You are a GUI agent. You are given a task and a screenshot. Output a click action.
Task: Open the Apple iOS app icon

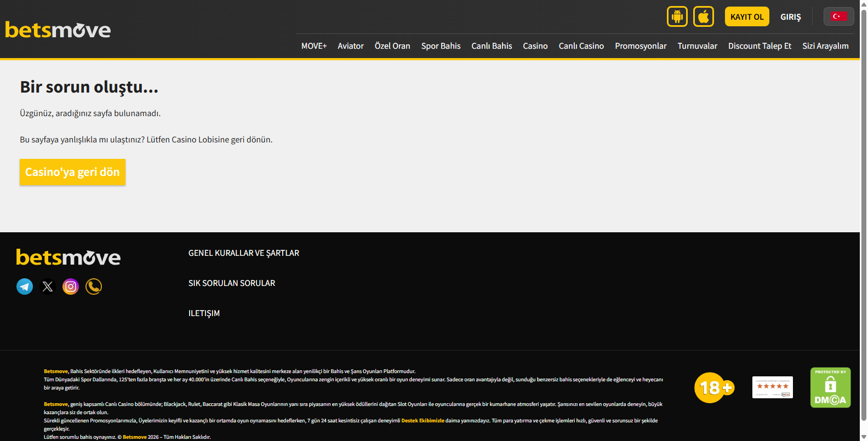pos(704,16)
